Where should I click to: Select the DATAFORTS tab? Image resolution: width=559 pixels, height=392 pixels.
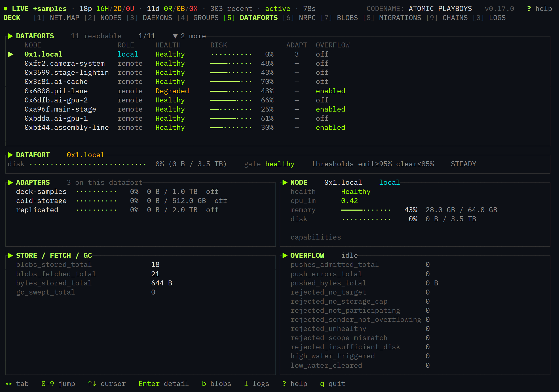[x=251, y=18]
